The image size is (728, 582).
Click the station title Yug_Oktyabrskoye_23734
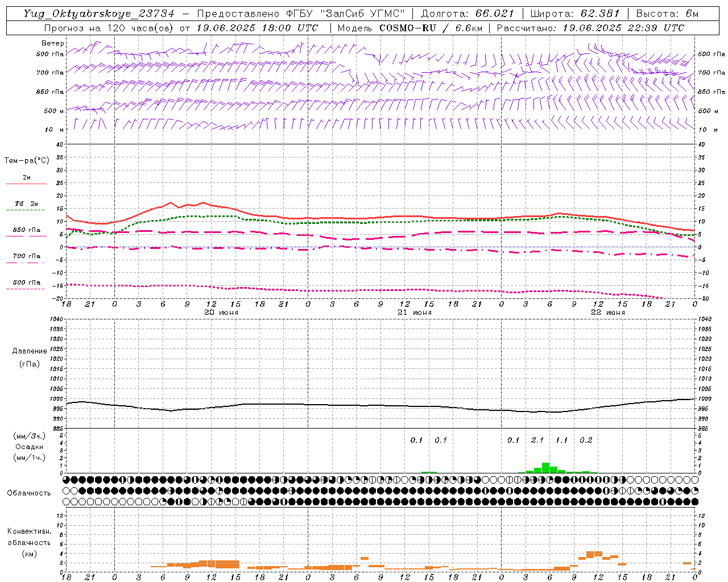(99, 14)
